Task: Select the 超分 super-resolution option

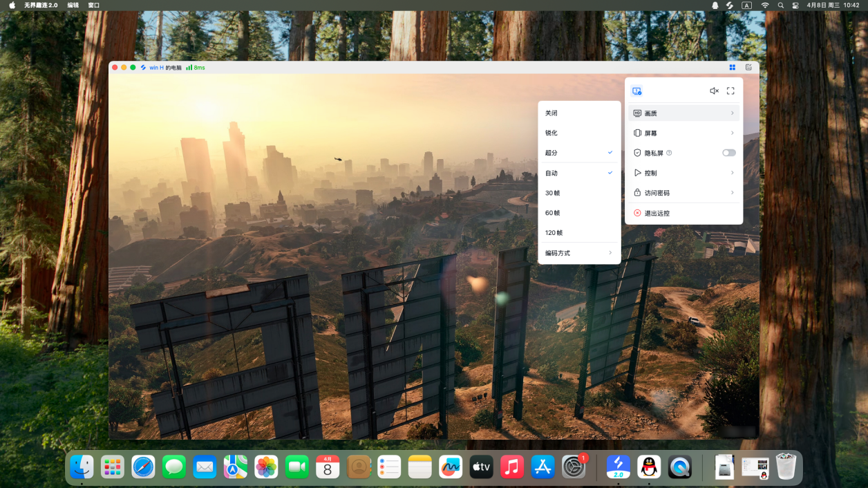Action: (578, 153)
